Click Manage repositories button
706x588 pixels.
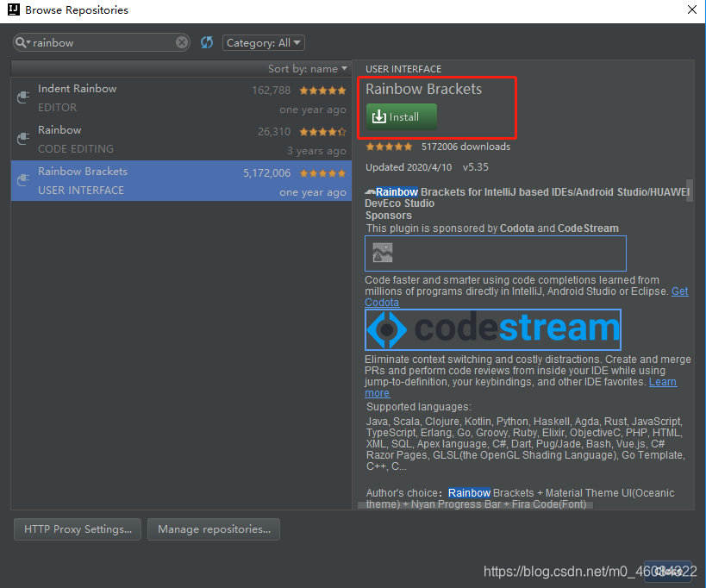click(214, 529)
